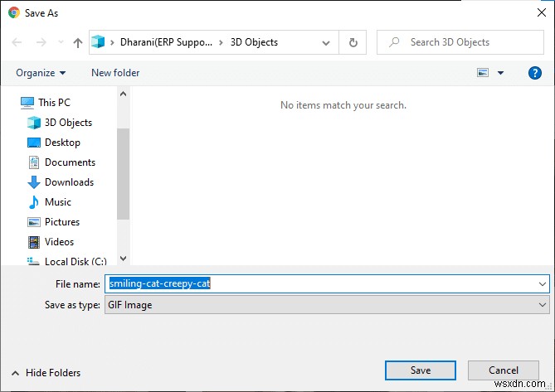This screenshot has width=555, height=392.
Task: Select This PC in navigation tree
Action: (54, 103)
